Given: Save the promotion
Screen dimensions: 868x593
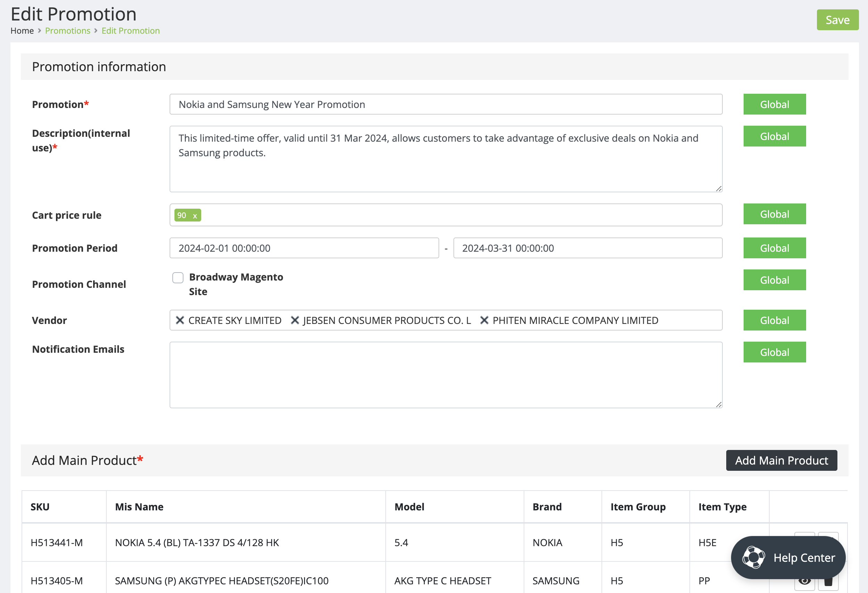Looking at the screenshot, I should pos(837,20).
